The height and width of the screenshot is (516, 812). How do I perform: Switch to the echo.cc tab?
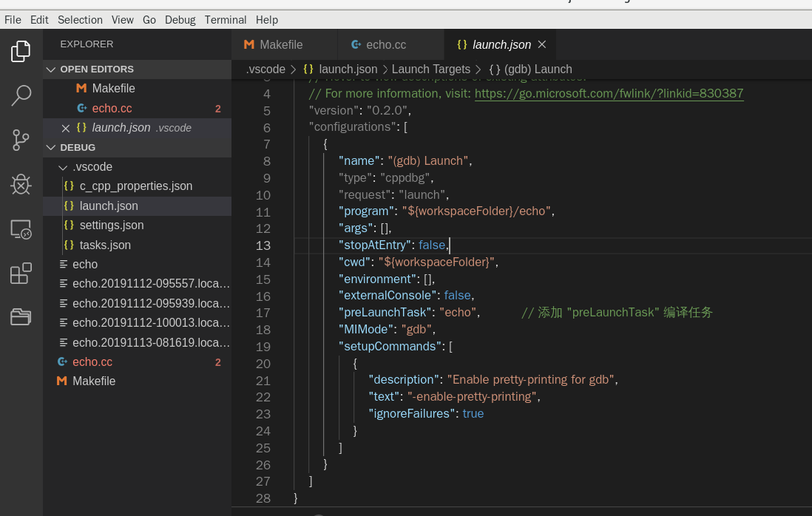pos(385,44)
